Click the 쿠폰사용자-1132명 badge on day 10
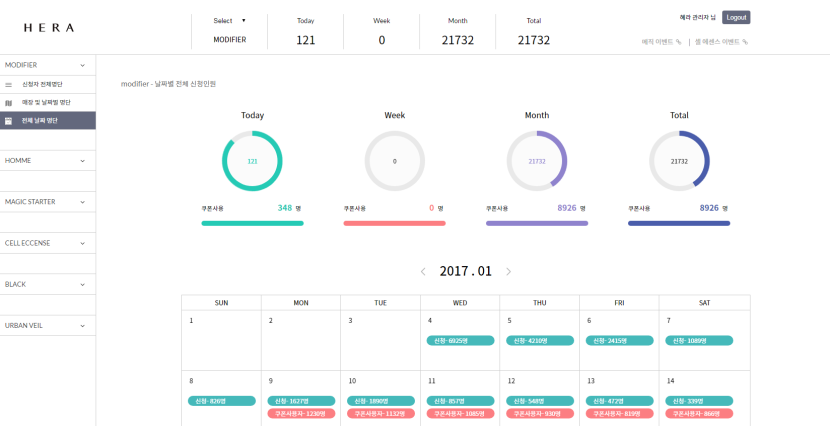Screen dimensions: 830x426 [381, 413]
